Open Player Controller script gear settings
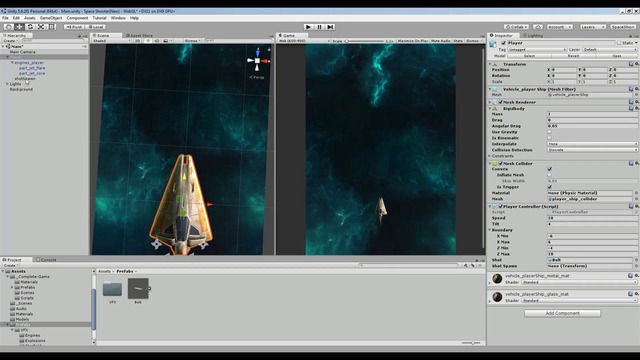Viewport: 640px width, 360px height. [x=636, y=207]
